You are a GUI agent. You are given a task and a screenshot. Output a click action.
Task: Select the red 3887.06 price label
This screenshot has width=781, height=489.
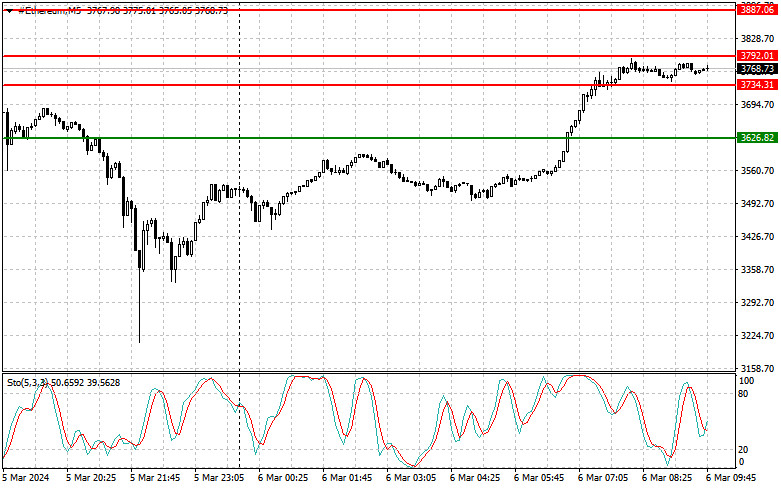pyautogui.click(x=757, y=9)
